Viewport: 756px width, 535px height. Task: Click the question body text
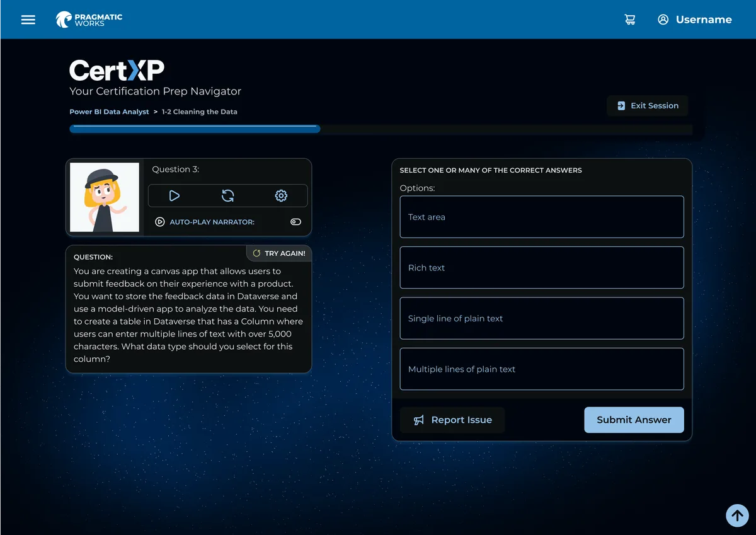coord(188,315)
